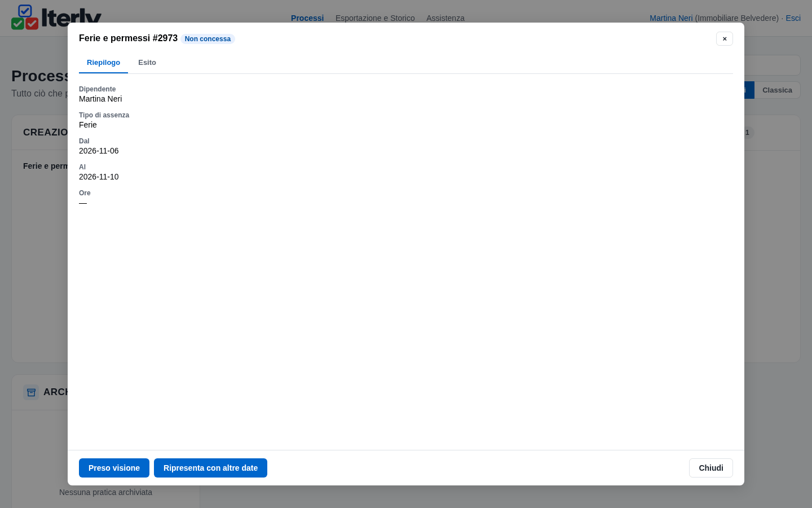Screen dimensions: 812x508
Task: Click the Non concessa status badge
Action: click(208, 39)
